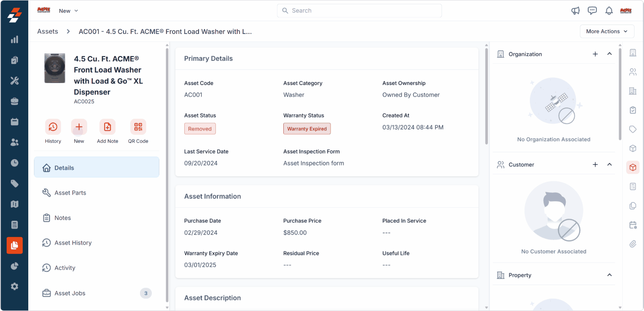Click the Add Note icon
The image size is (644, 311).
107,127
